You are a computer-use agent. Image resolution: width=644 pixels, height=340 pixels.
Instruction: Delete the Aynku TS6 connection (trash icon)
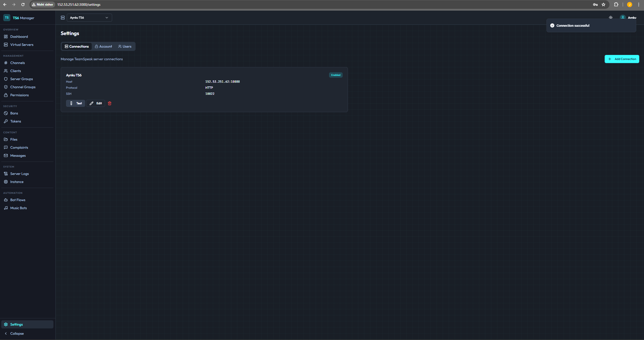point(110,103)
